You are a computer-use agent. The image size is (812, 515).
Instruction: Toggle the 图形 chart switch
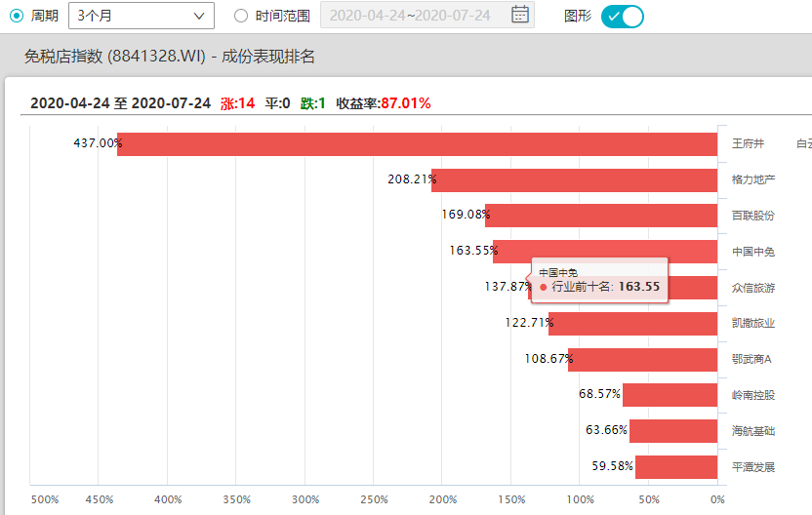click(622, 16)
